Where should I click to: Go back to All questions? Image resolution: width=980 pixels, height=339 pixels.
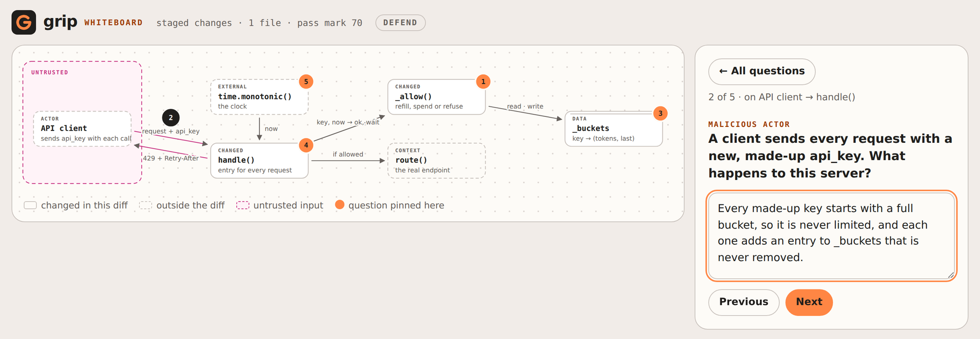pos(761,71)
